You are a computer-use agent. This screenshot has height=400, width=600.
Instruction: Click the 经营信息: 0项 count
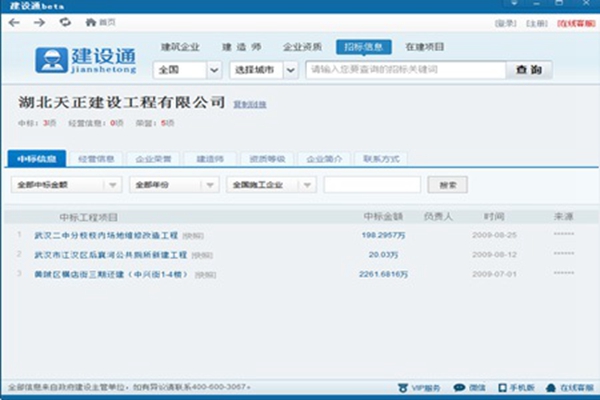click(x=96, y=123)
